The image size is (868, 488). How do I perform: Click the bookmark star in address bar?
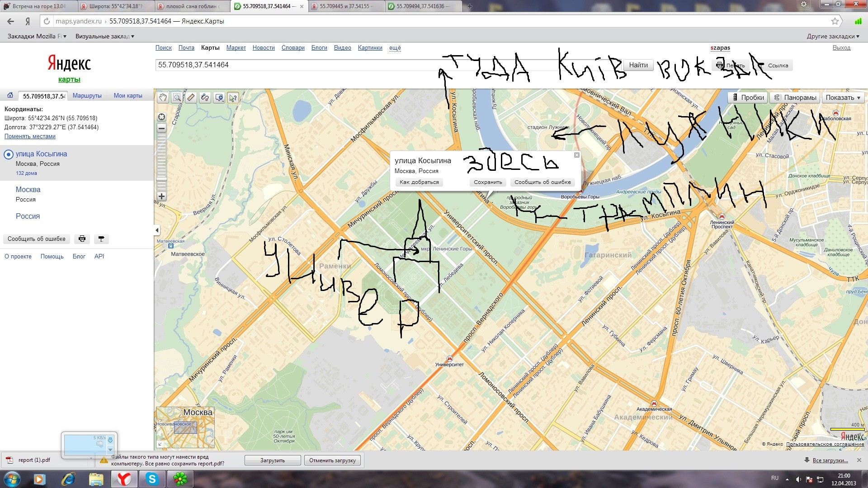(835, 21)
